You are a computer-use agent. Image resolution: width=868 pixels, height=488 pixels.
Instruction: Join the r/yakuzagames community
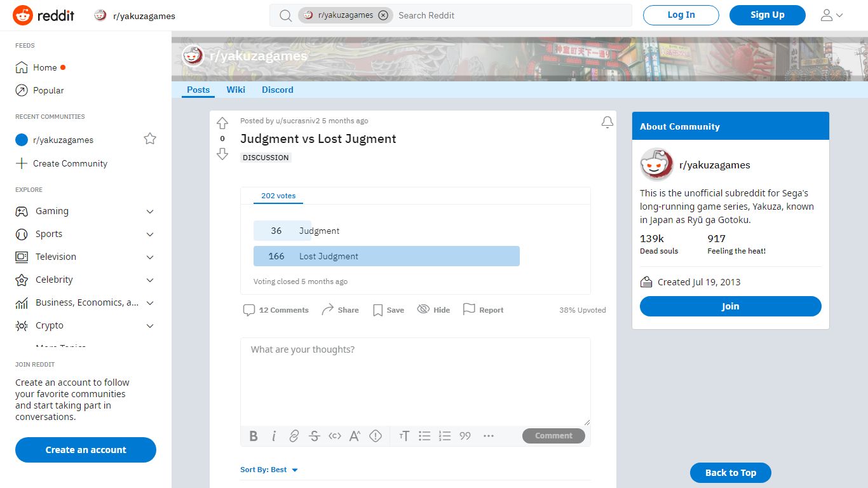(x=731, y=306)
